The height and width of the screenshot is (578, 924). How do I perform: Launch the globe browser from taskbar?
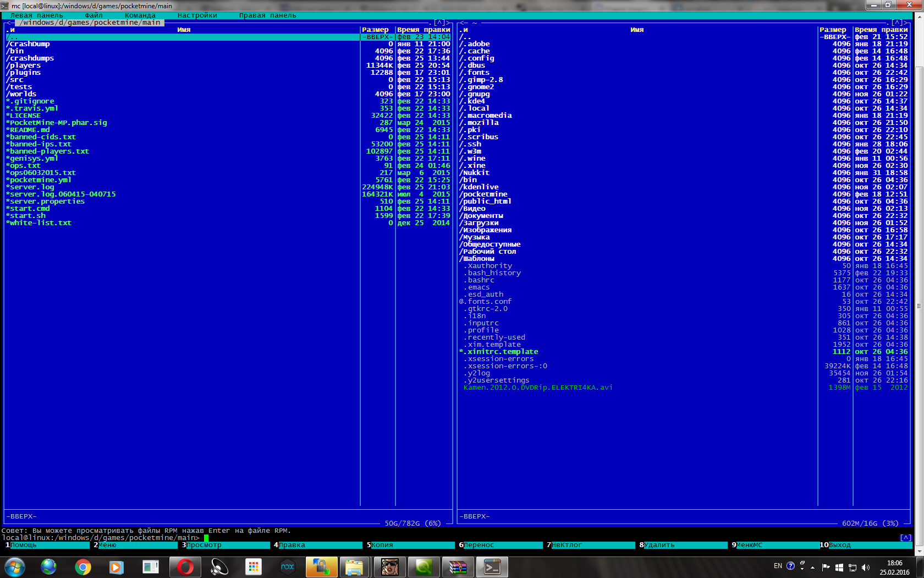coord(49,567)
